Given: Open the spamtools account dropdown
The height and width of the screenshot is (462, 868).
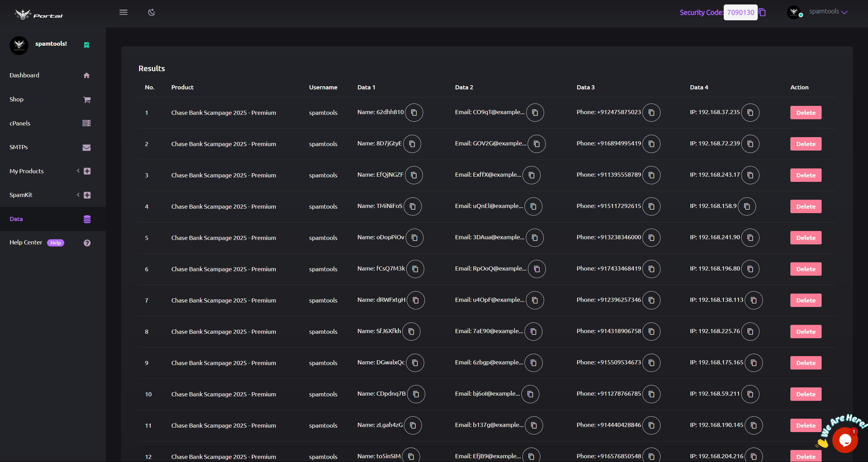Looking at the screenshot, I should click(x=828, y=12).
